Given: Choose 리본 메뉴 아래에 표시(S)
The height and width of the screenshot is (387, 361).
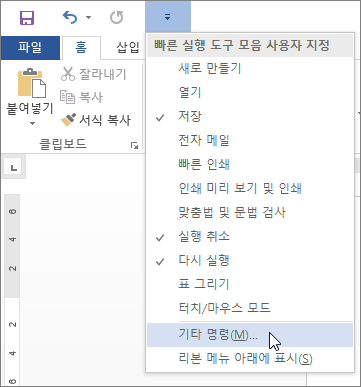Looking at the screenshot, I should [x=250, y=359].
